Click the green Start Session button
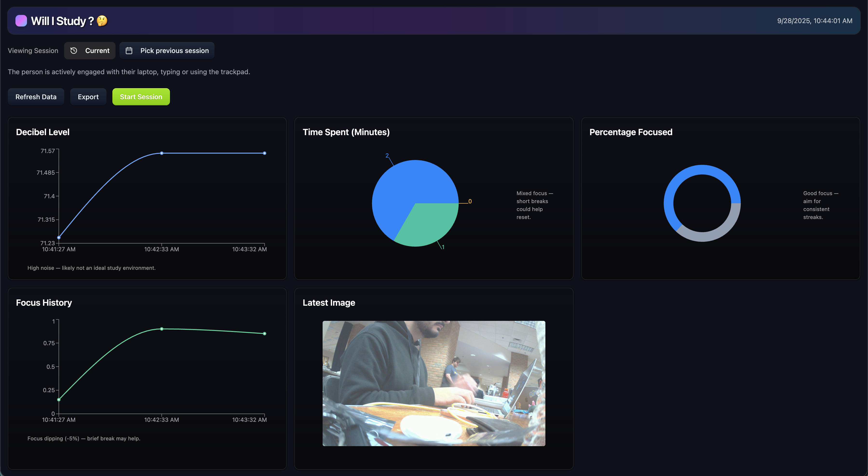868x476 pixels. pos(141,97)
